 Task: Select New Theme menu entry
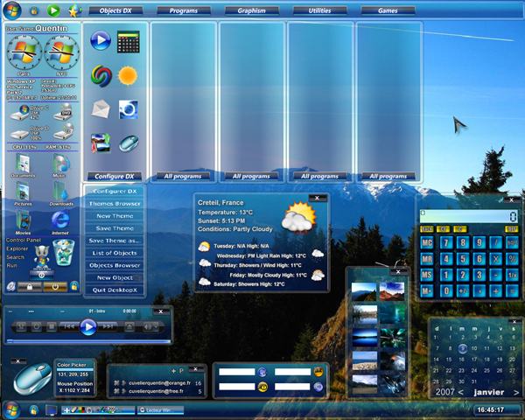115,216
